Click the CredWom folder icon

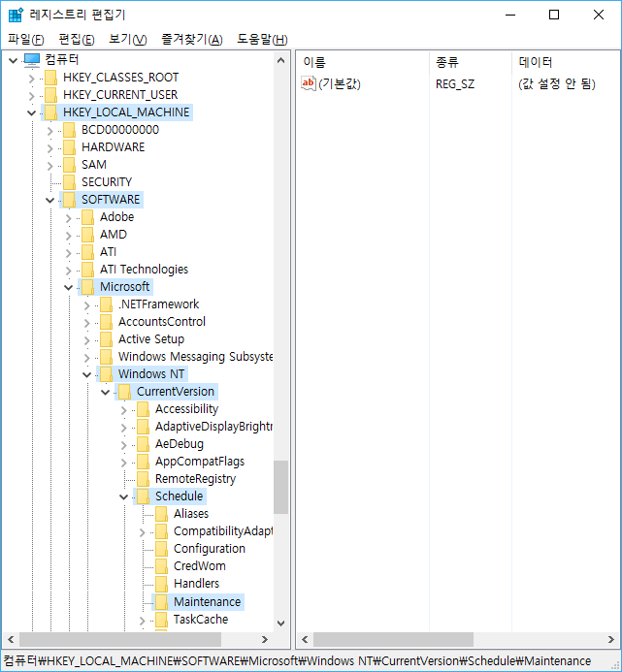[161, 566]
